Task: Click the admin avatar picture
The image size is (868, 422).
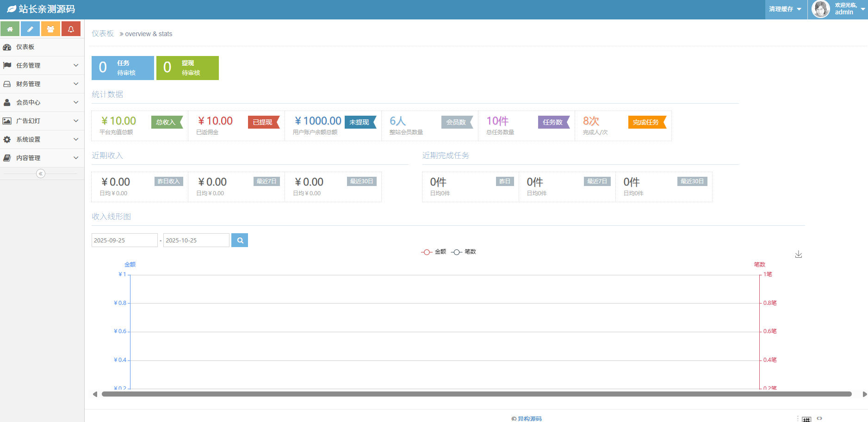Action: click(820, 9)
